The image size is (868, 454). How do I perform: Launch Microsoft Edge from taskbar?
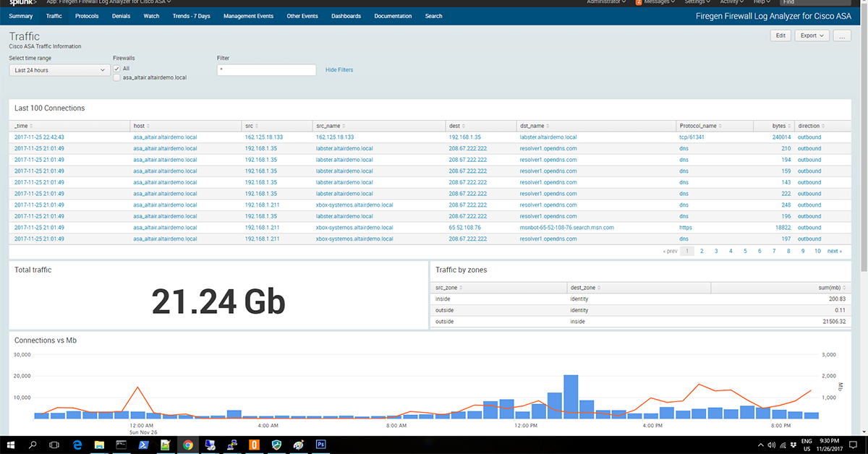pyautogui.click(x=77, y=445)
